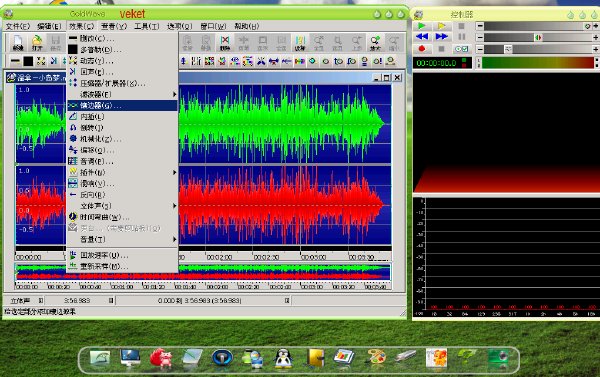Viewport: 600px width, 377px height.
Task: Click the green Play button in Control window
Action: [x=422, y=26]
